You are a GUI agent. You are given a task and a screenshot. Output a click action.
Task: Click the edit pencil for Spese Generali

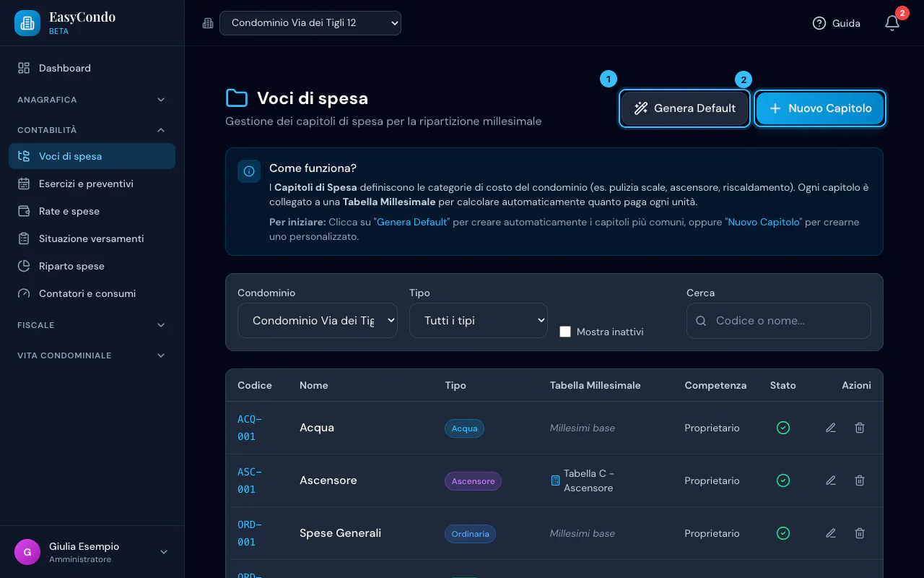point(831,533)
